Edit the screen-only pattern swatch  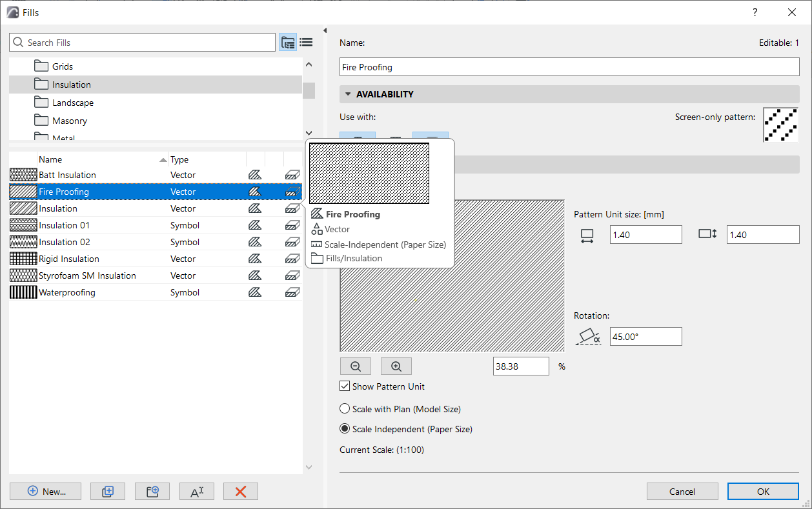780,125
